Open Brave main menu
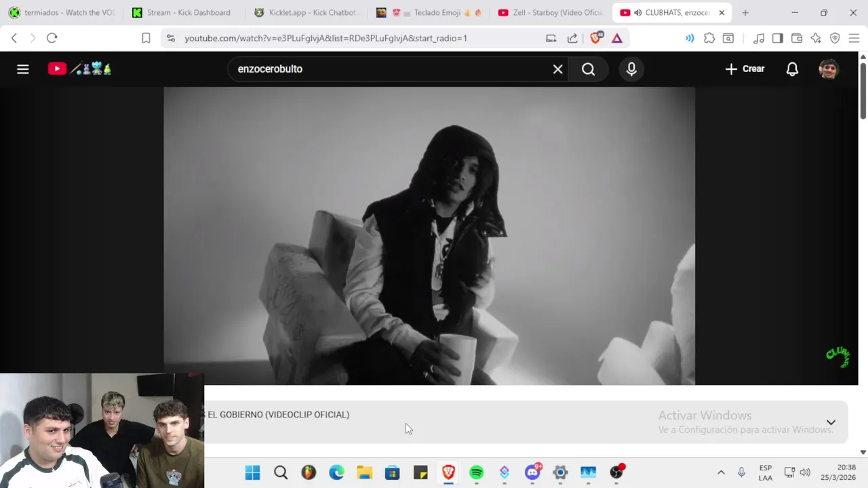Viewport: 868px width, 488px height. 854,39
